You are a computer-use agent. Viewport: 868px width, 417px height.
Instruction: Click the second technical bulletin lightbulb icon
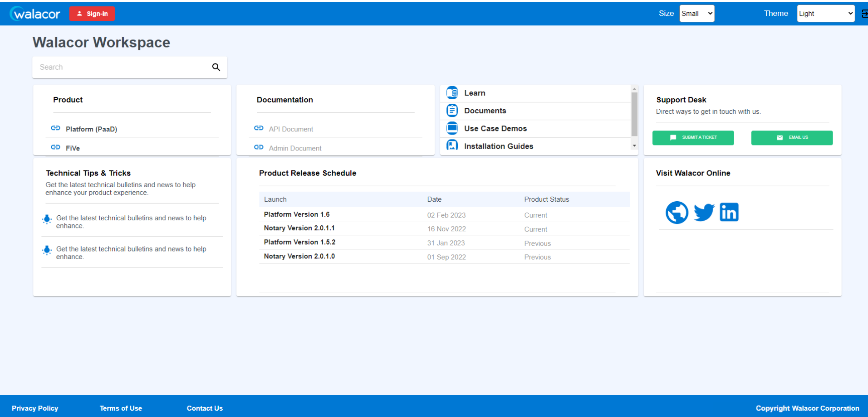[47, 250]
